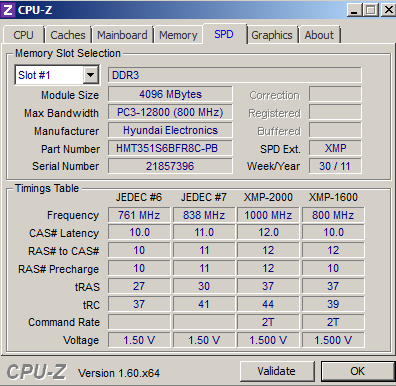Click Command Rate 2T under XMP-2000

[x=268, y=322]
